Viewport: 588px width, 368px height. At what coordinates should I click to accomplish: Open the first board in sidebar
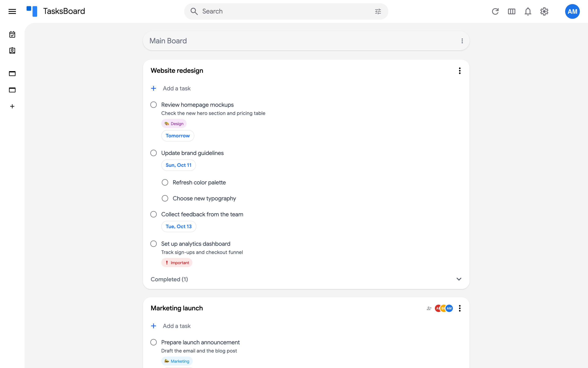12,74
